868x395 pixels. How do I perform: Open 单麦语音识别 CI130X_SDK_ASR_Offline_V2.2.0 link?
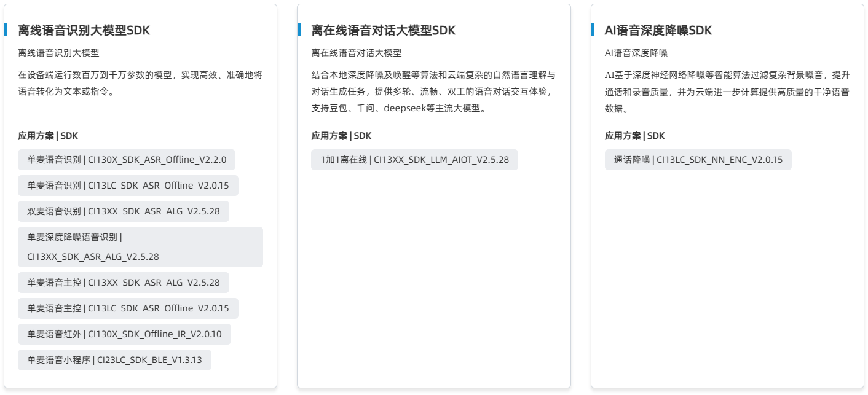tap(127, 160)
